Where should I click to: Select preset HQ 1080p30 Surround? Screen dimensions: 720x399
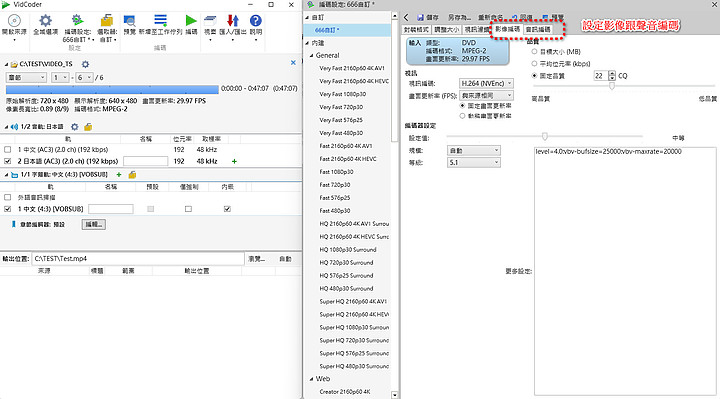(x=348, y=250)
